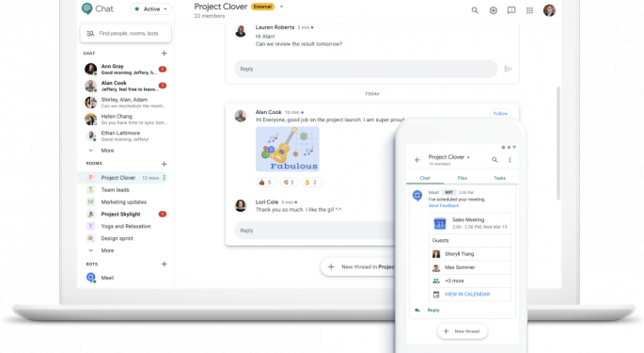Click the find people search icon in the sidebar
Screen dimensions: 644x353
pyautogui.click(x=90, y=33)
